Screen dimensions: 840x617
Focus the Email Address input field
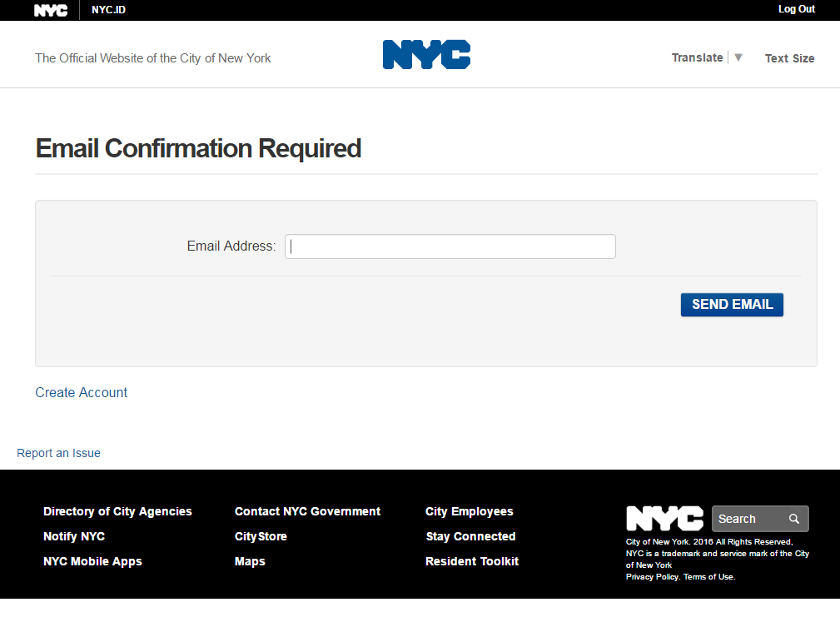[450, 246]
